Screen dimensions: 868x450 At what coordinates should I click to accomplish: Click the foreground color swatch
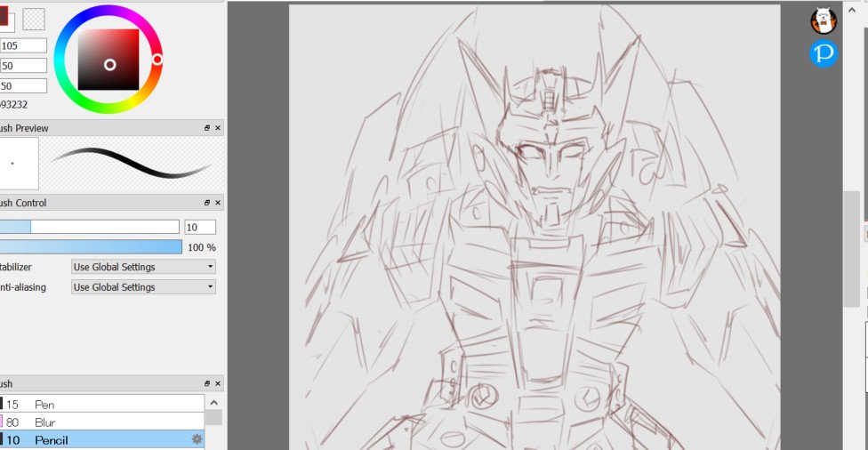point(4,16)
